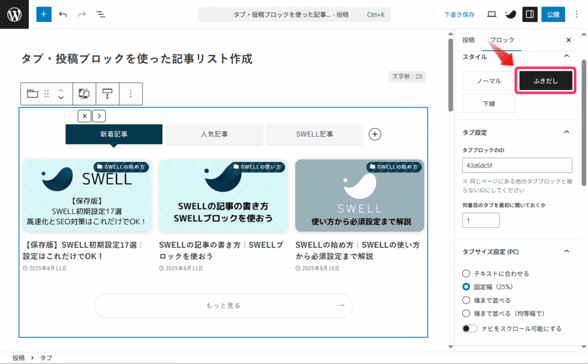Move the selected tab left
This screenshot has height=364, width=588.
point(71,116)
